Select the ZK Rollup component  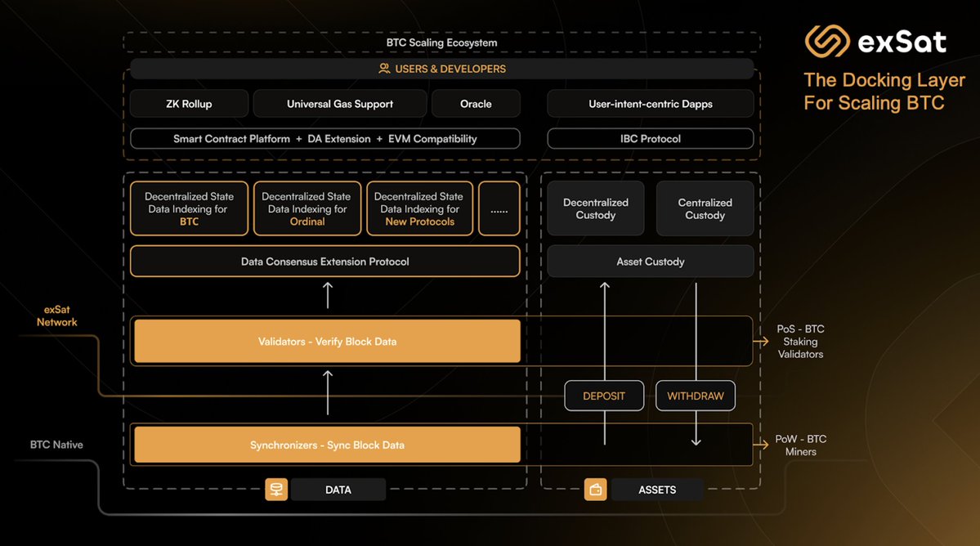pyautogui.click(x=188, y=103)
